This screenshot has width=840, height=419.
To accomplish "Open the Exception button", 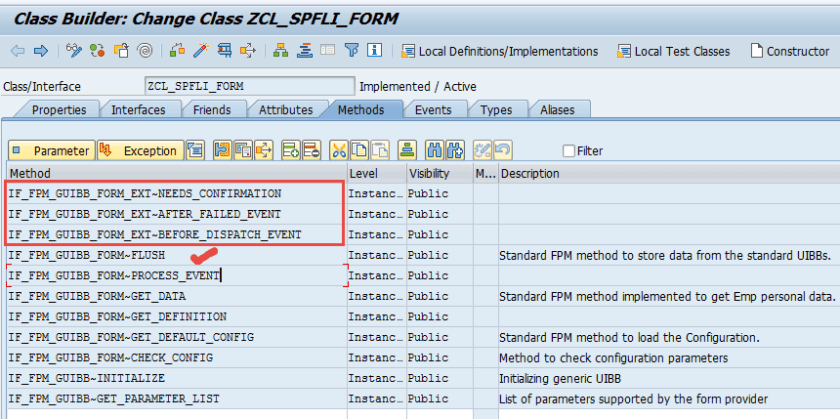I will 141,151.
